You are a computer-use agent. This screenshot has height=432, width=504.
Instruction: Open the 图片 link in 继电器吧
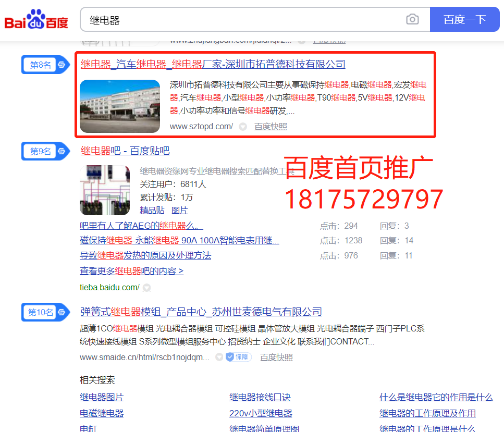tap(179, 211)
